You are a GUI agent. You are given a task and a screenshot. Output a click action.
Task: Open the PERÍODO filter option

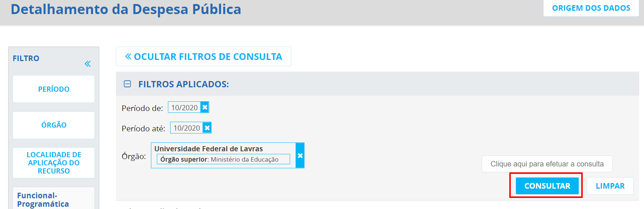pyautogui.click(x=54, y=89)
